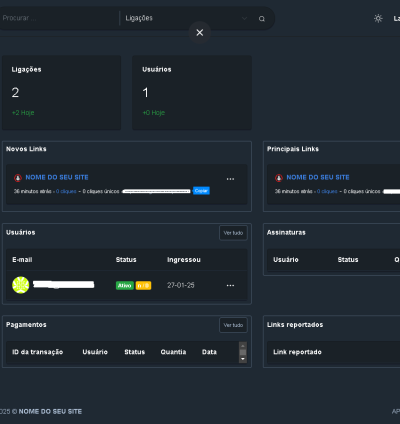Click the 0 cliques link in Novos Links
The height and width of the screenshot is (424, 400).
66,191
